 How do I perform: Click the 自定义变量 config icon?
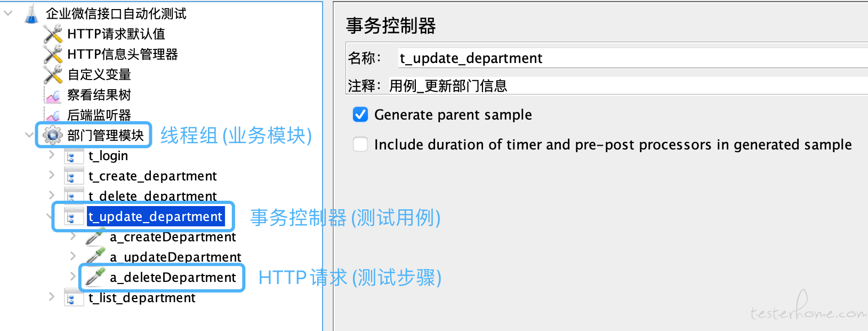[x=53, y=74]
